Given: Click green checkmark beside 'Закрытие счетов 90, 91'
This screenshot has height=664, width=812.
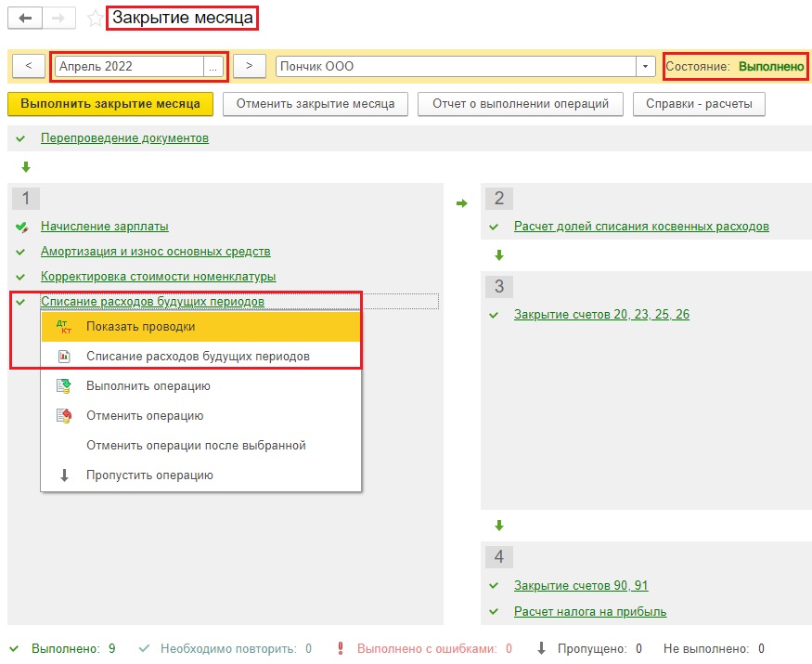Looking at the screenshot, I should click(x=494, y=586).
